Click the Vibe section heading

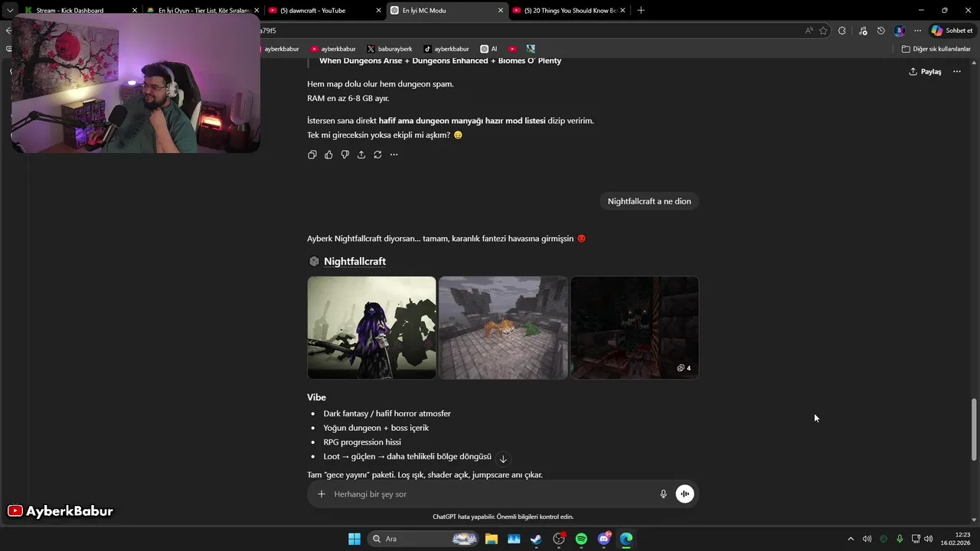316,397
